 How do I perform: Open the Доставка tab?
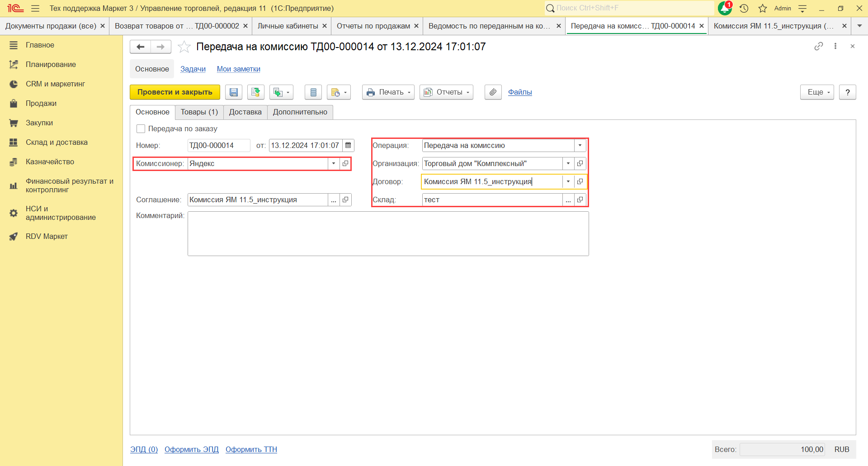[245, 112]
